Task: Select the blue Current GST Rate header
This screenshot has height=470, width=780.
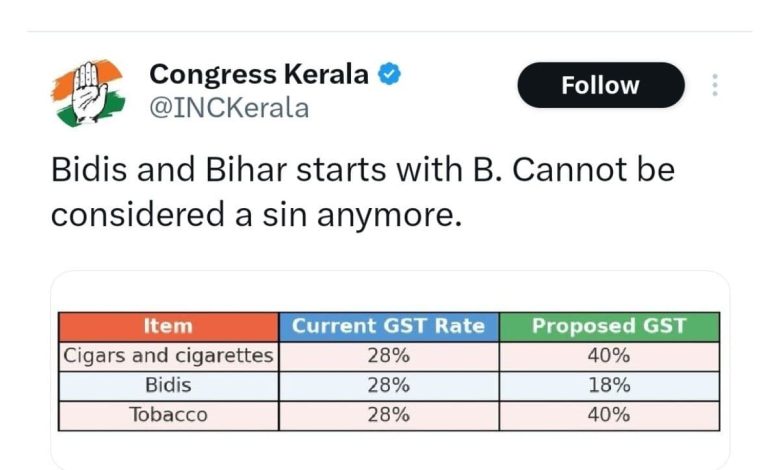Action: pyautogui.click(x=388, y=326)
